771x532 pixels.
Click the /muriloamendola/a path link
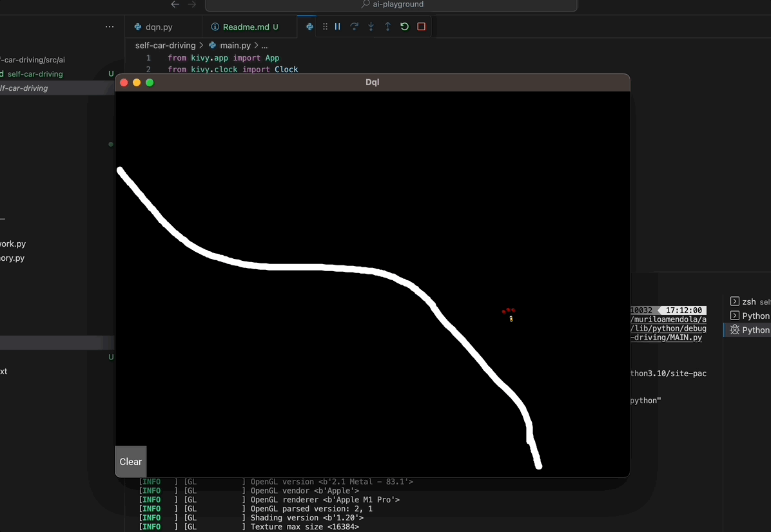[x=669, y=319]
